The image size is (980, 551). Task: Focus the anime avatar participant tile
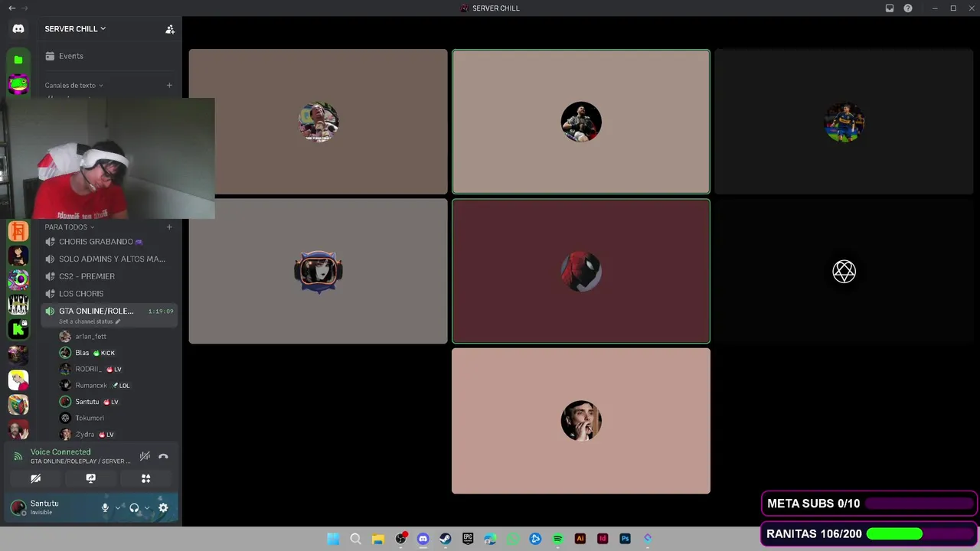pyautogui.click(x=318, y=272)
